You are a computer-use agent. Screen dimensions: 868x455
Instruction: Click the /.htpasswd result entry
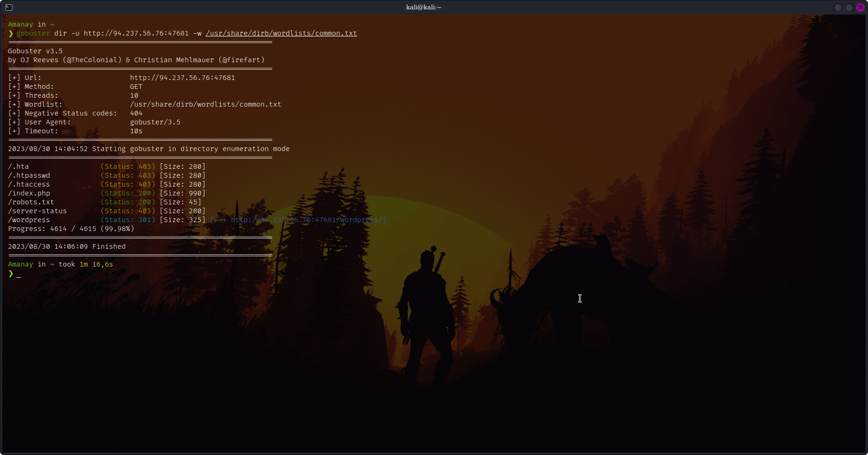[x=29, y=175]
